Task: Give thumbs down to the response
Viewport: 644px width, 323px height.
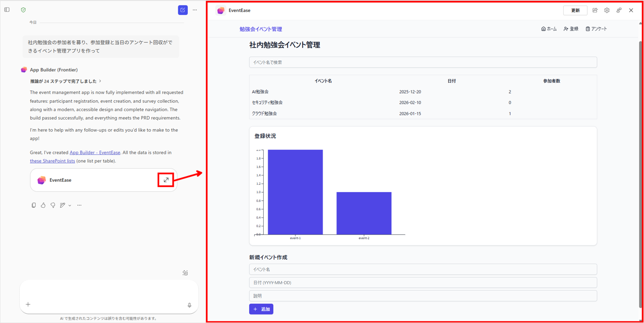Action: [x=53, y=205]
